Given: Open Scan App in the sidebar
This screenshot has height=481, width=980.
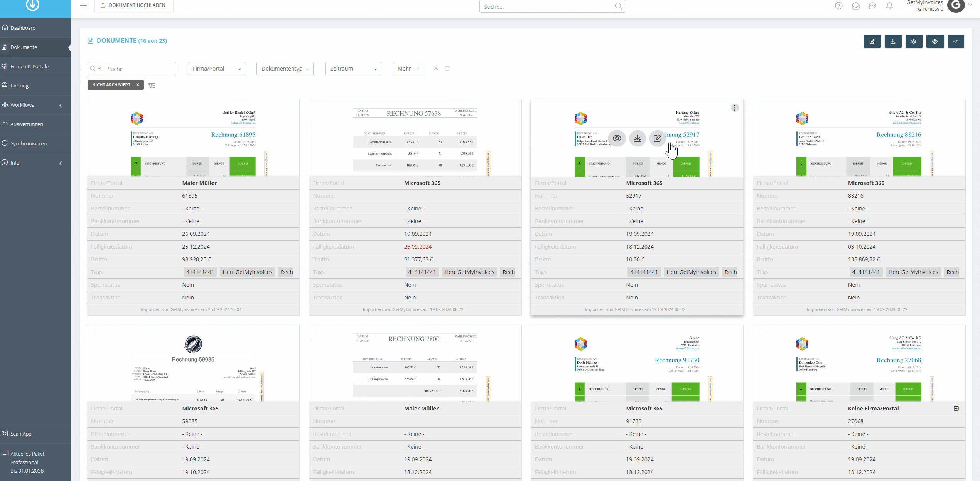Looking at the screenshot, I should [x=35, y=434].
